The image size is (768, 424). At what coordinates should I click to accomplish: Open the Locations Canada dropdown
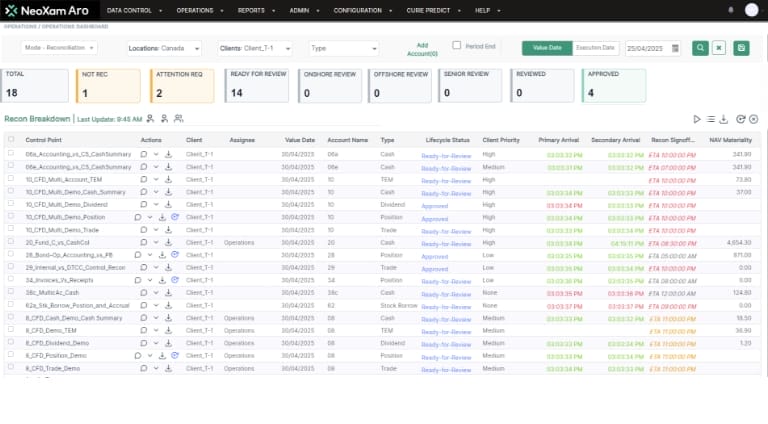pos(165,48)
